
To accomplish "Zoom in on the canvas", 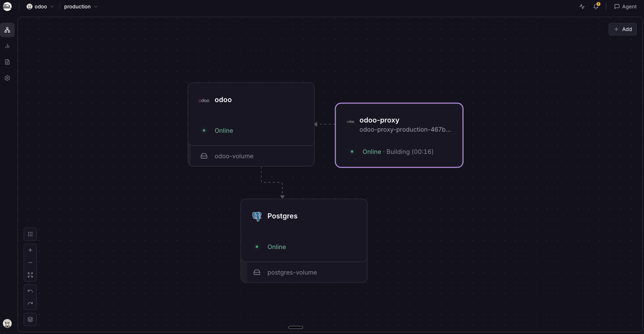I will click(x=30, y=250).
